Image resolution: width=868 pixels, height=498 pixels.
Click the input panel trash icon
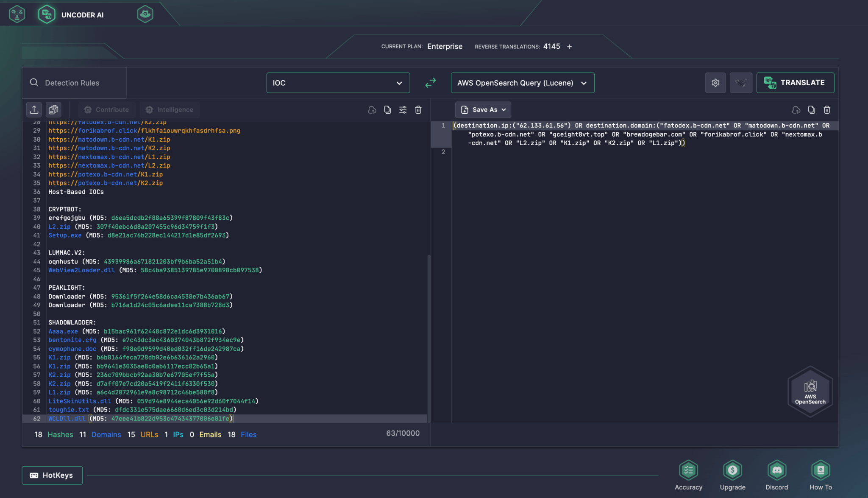click(x=418, y=110)
